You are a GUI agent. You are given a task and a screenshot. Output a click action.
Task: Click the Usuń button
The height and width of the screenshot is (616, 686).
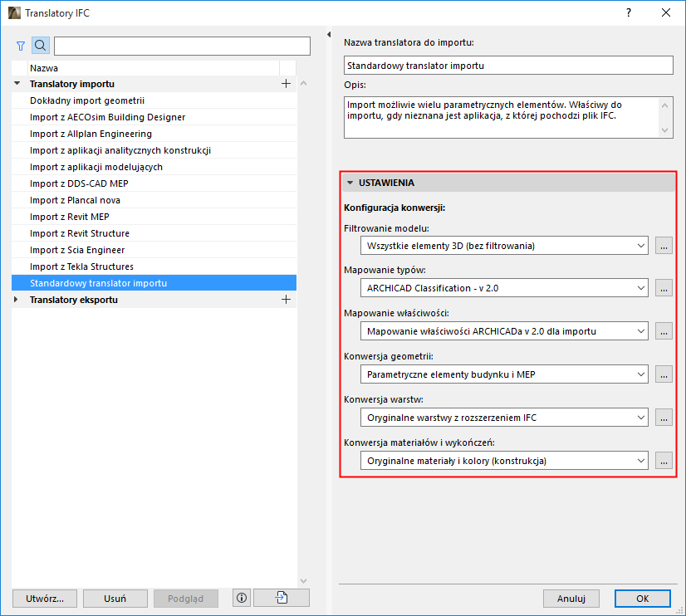(115, 599)
